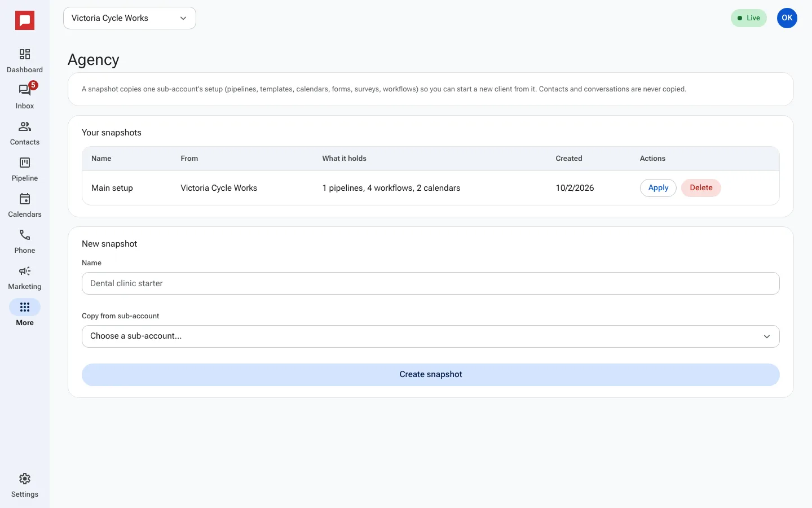Screen dimensions: 812x508
Task: Expand the Victoria Cycle Works account switcher
Action: pyautogui.click(x=130, y=18)
